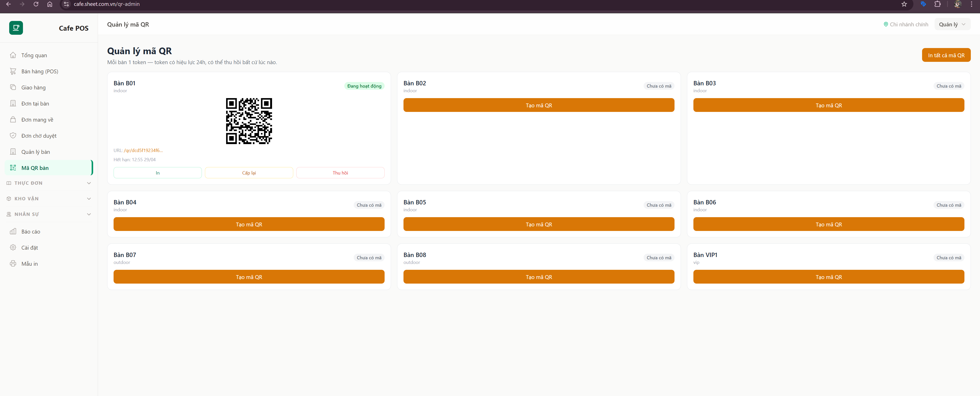Select the Đơn mang về menu label
This screenshot has width=980, height=396.
pyautogui.click(x=37, y=120)
